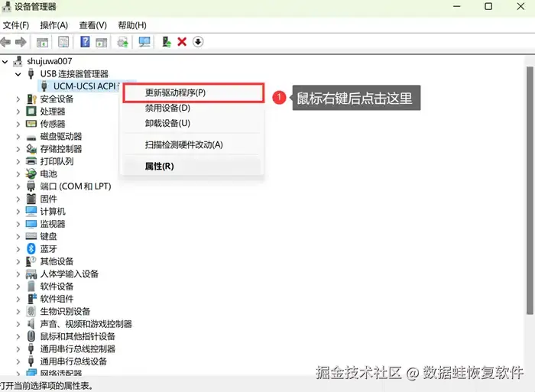Open the 查看(V) menu
This screenshot has height=392, width=535.
click(92, 25)
